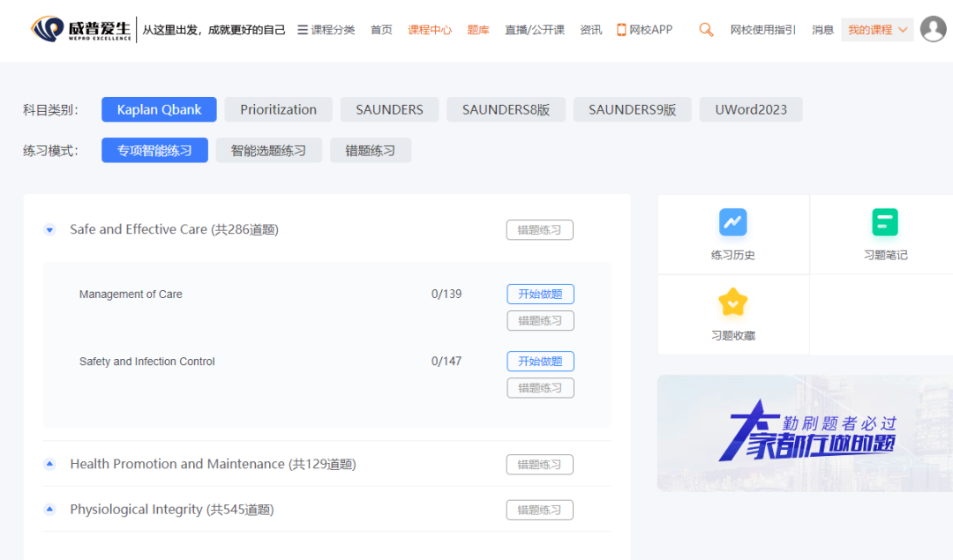Viewport: 953px width, 560px height.
Task: Click the 0/139 progress count
Action: tap(446, 294)
